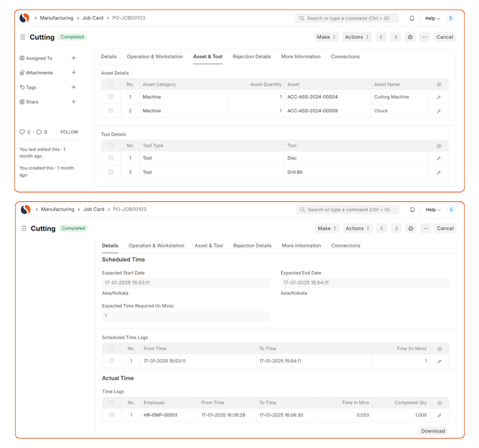Tick the Tool Details header select-all checkbox
Image resolution: width=479 pixels, height=448 pixels.
click(x=111, y=146)
